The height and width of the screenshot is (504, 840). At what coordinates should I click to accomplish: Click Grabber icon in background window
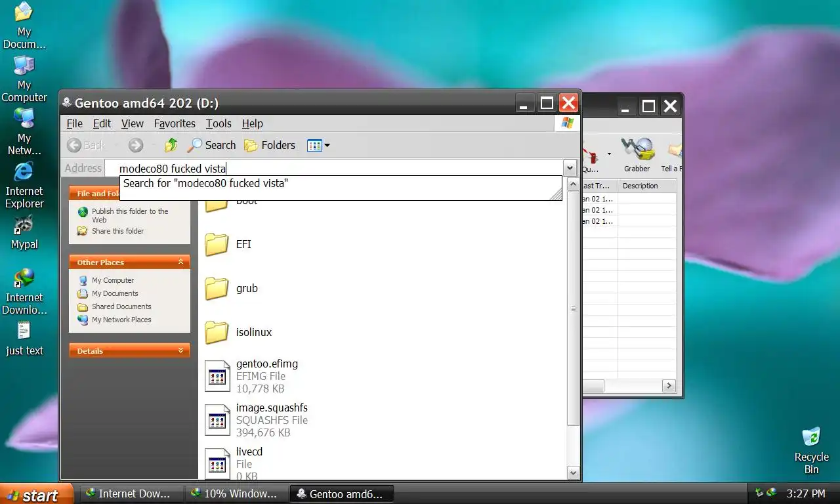[x=637, y=155]
